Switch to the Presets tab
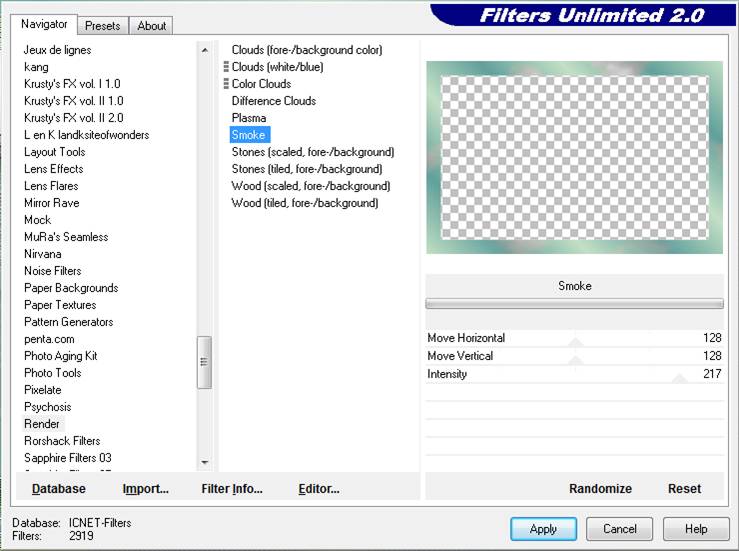This screenshot has height=551, width=739. (102, 26)
